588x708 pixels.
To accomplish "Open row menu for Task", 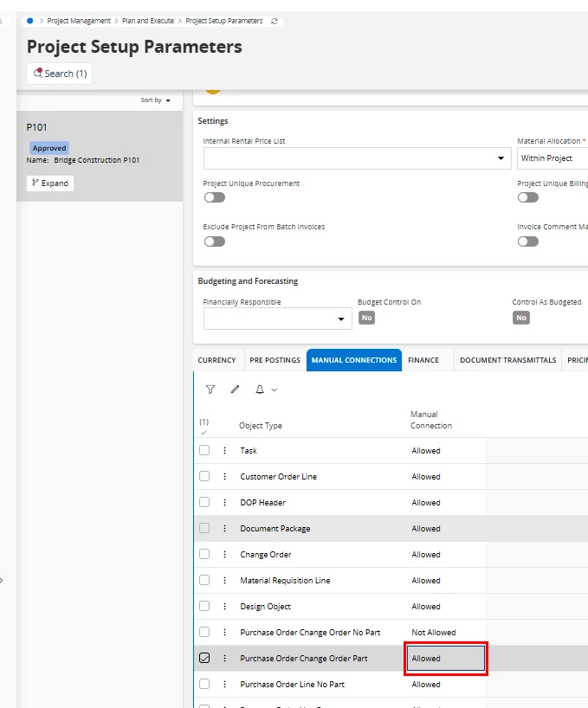I will 224,451.
